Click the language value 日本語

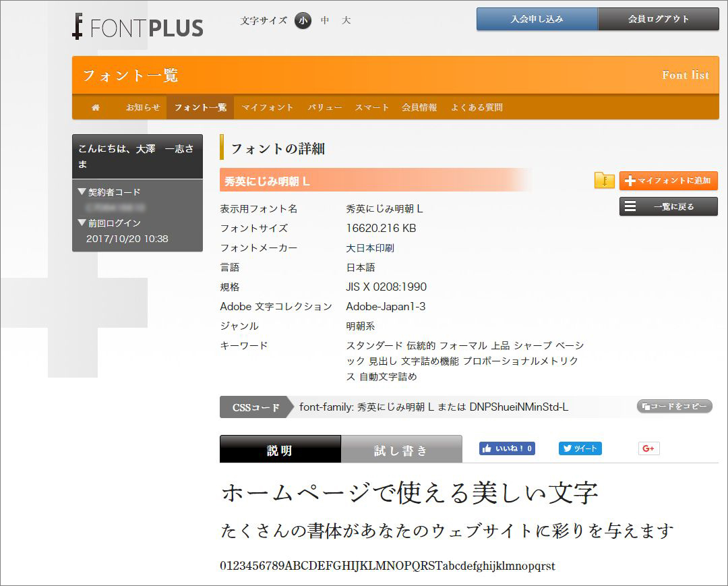[360, 268]
